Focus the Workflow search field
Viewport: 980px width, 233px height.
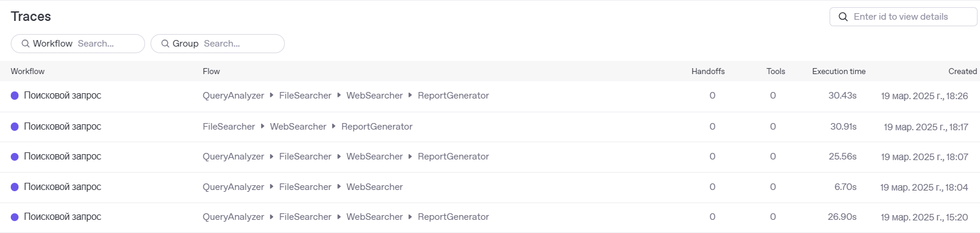pos(78,44)
